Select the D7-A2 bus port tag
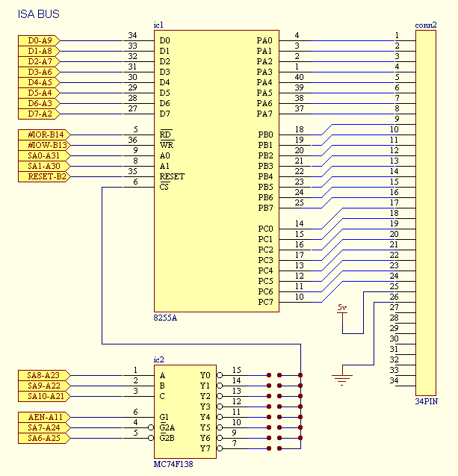The width and height of the screenshot is (458, 476). pos(39,114)
